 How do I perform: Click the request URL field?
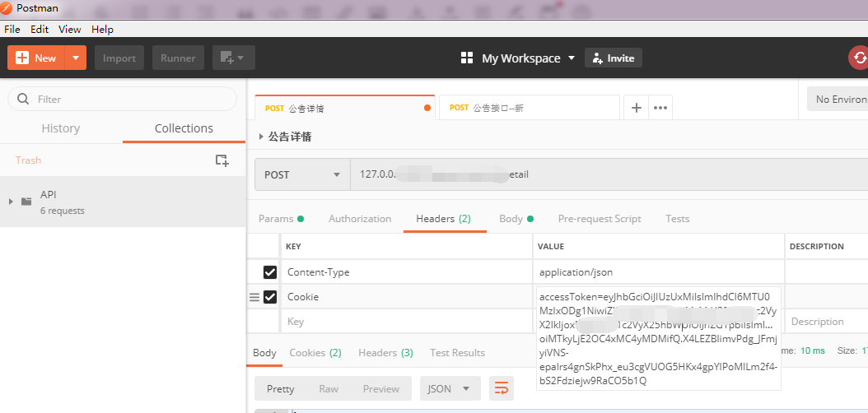tap(609, 174)
